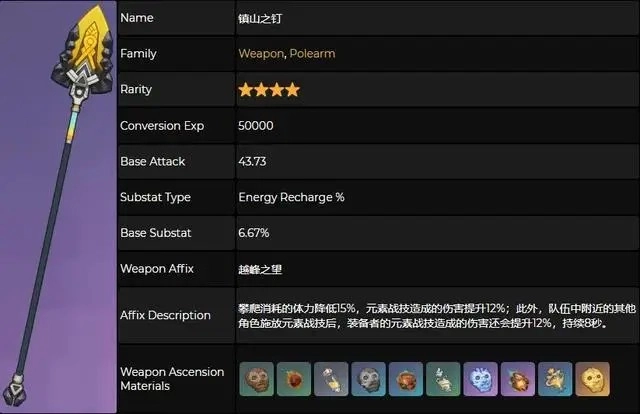Click the Conversion Exp value 50000
The image size is (640, 414).
point(256,125)
